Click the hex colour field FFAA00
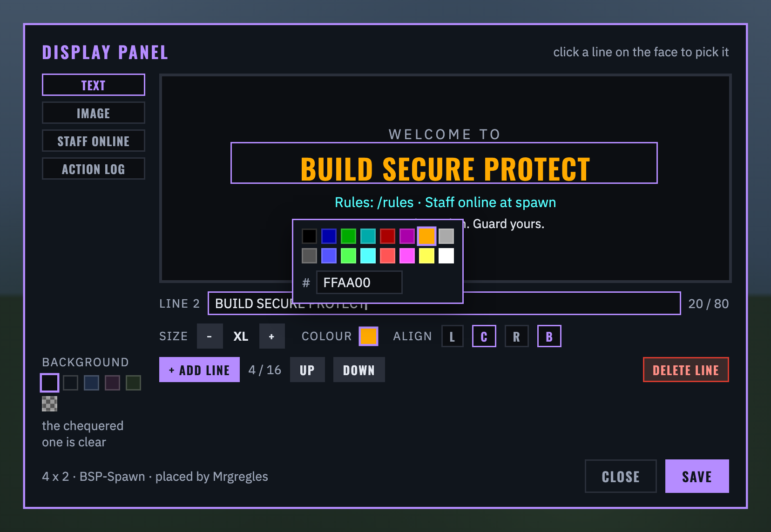Viewport: 771px width, 532px height. coord(359,283)
